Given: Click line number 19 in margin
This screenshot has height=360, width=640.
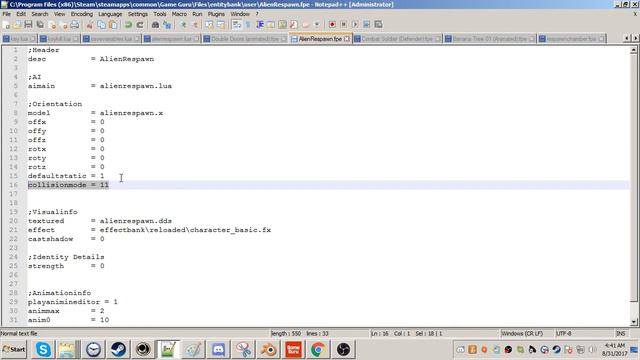Looking at the screenshot, I should pyautogui.click(x=13, y=212).
